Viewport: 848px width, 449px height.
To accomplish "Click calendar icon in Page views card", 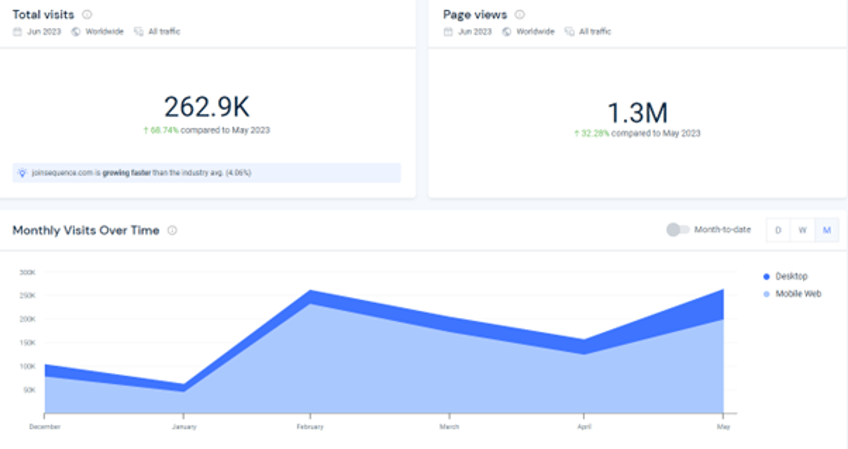I will coord(448,32).
